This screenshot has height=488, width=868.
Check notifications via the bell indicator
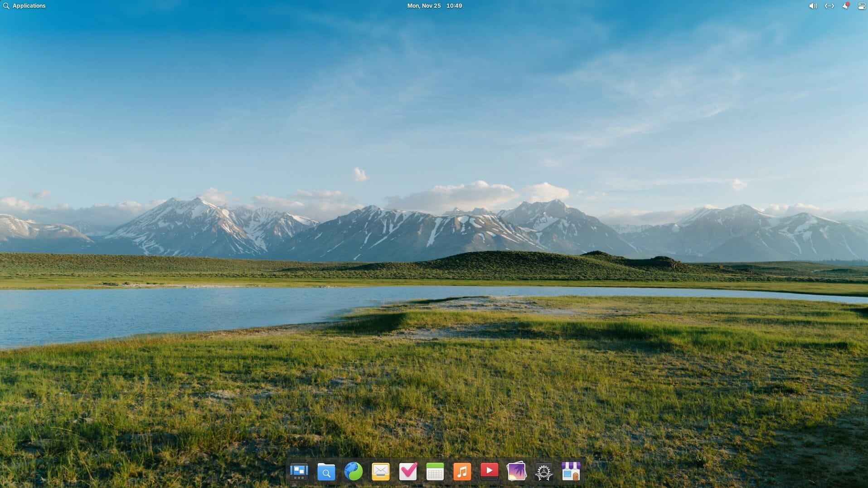coord(846,6)
